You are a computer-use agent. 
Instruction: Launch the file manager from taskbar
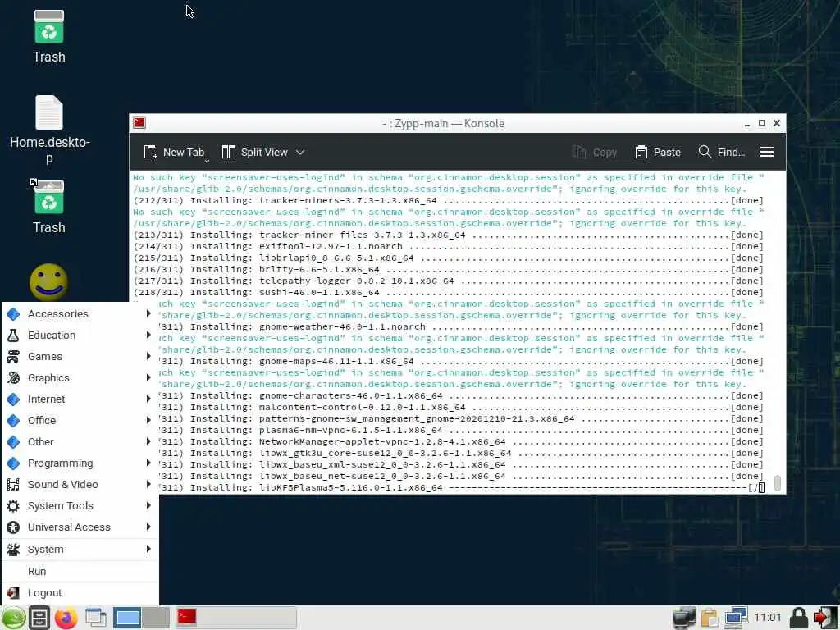[x=39, y=619]
